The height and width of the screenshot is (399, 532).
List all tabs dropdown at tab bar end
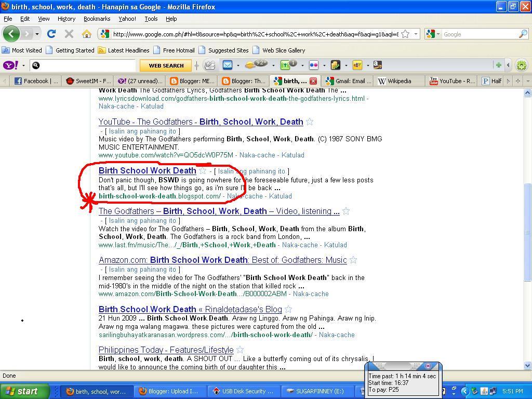528,81
